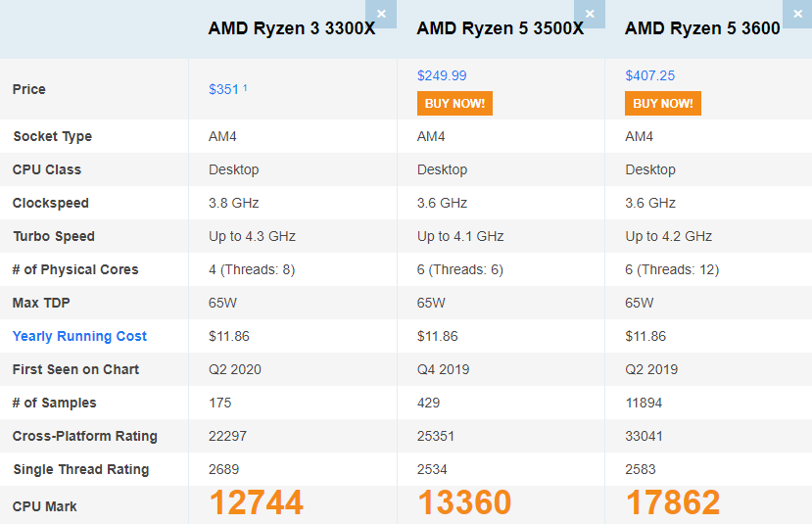Click the footnote 1 next to $351

pos(245,88)
